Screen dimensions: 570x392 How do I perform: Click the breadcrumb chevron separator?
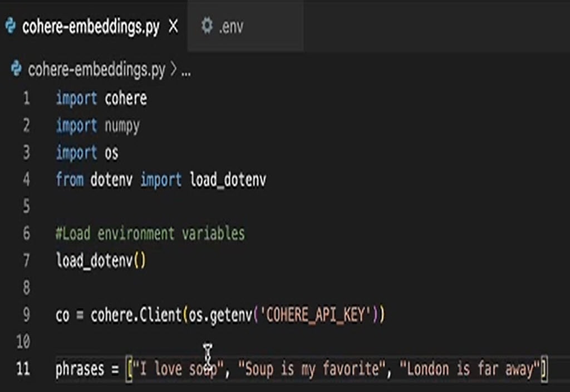(x=173, y=70)
